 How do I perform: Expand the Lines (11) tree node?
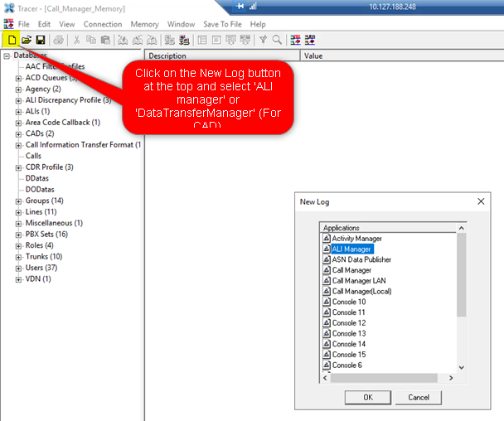(x=18, y=212)
